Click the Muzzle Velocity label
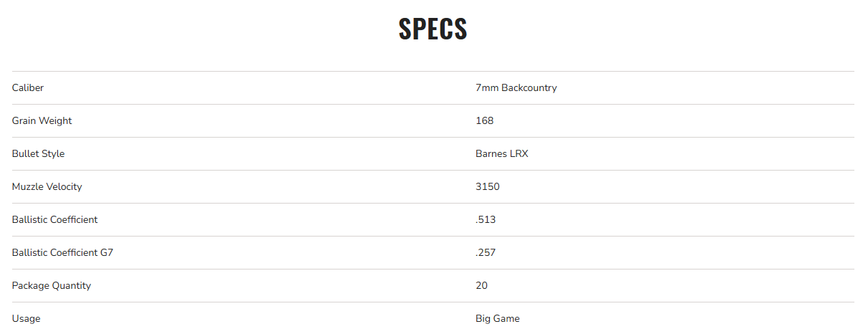868x334 pixels. pyautogui.click(x=47, y=187)
